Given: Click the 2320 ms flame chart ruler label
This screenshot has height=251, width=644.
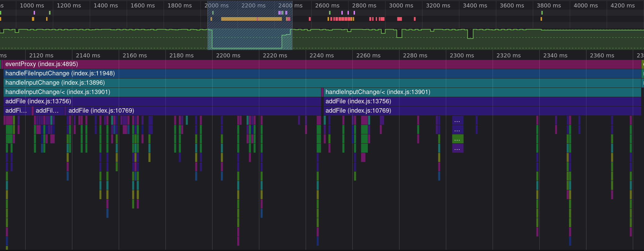Looking at the screenshot, I should click(x=509, y=56).
